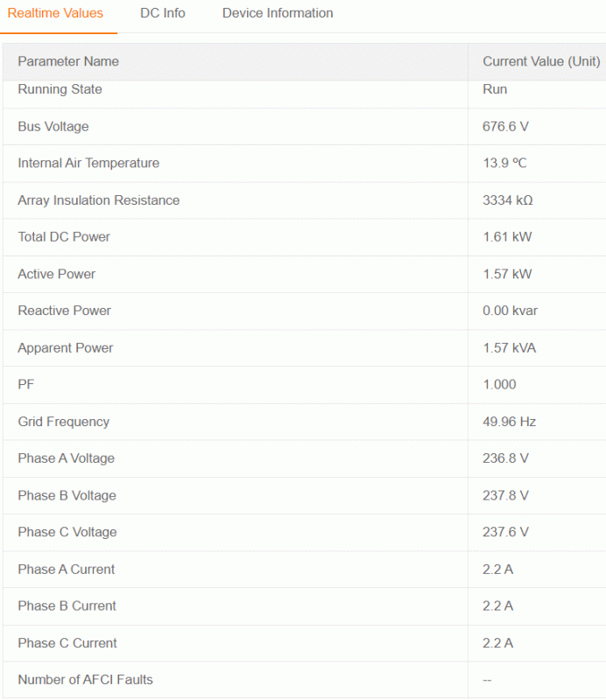The width and height of the screenshot is (606, 700).
Task: Select the Running State row
Action: (x=305, y=94)
